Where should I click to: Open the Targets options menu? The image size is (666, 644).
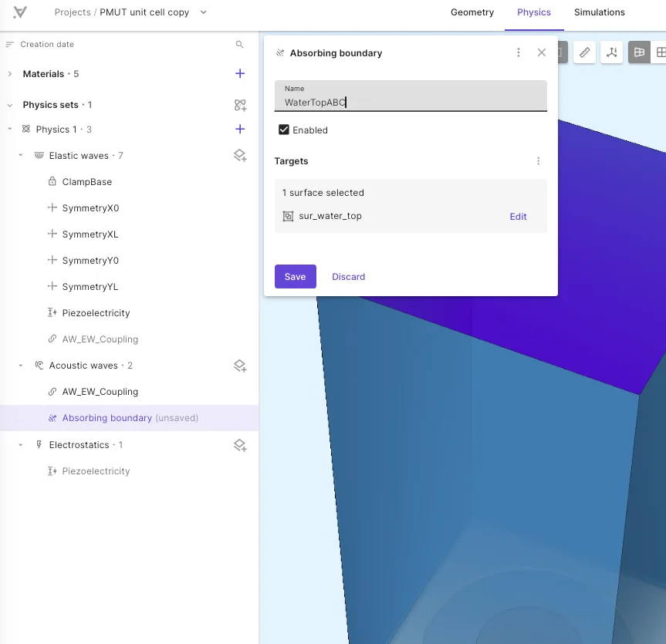538,161
